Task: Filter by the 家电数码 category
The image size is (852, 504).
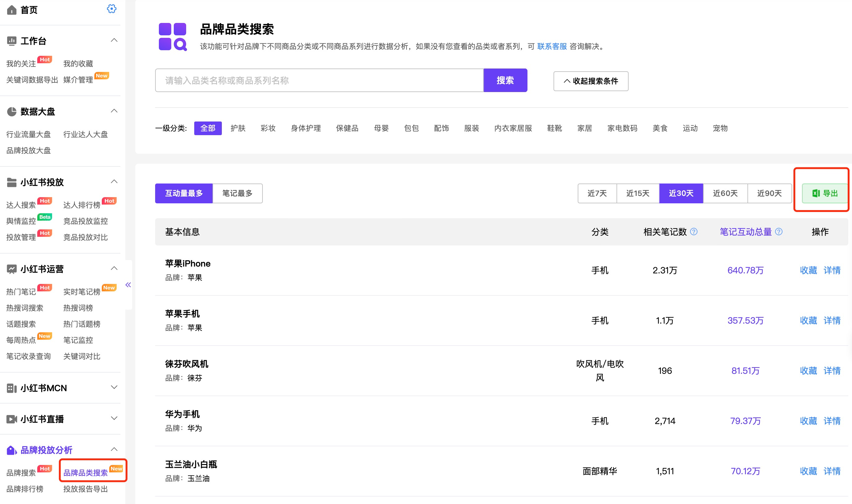Action: point(622,128)
